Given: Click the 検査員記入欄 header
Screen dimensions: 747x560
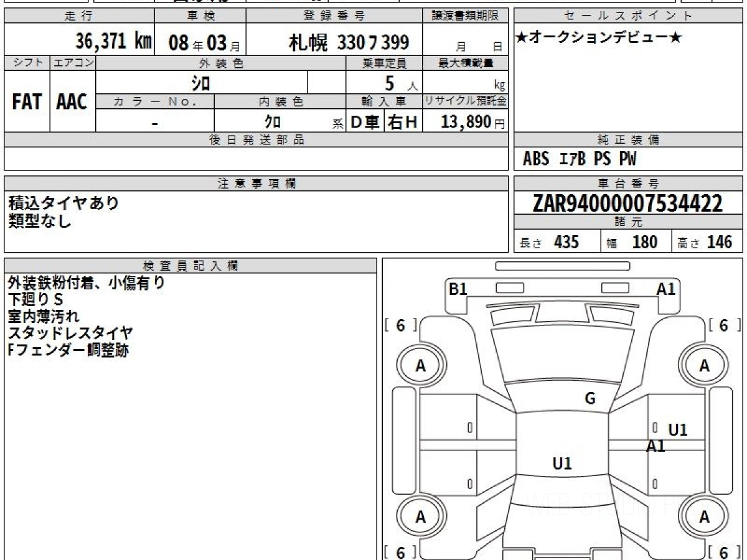Looking at the screenshot, I should click(190, 265).
